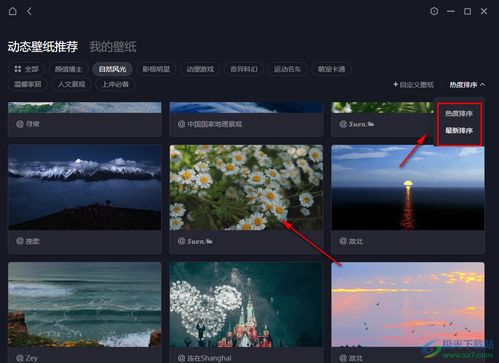Viewport: 499px width, 363px height.
Task: Open the circular settings icon near minimize
Action: point(434,11)
